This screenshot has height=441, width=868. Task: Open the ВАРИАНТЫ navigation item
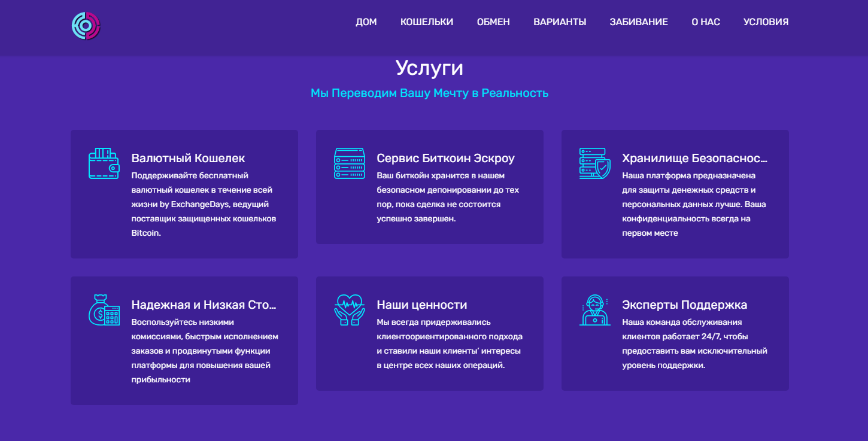[x=560, y=22]
